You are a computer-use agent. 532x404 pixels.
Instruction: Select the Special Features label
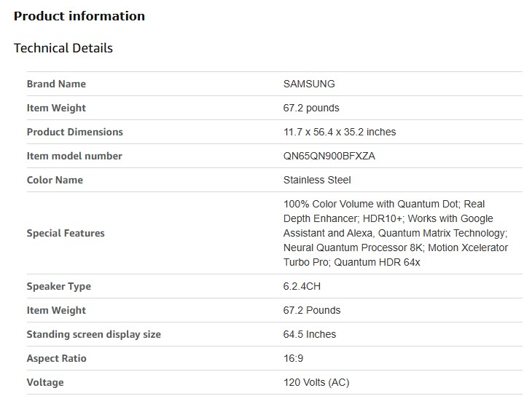(x=66, y=233)
